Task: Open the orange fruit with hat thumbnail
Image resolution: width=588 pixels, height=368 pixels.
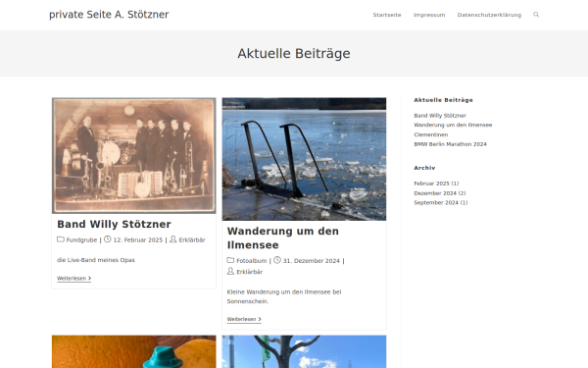Action: 134,352
